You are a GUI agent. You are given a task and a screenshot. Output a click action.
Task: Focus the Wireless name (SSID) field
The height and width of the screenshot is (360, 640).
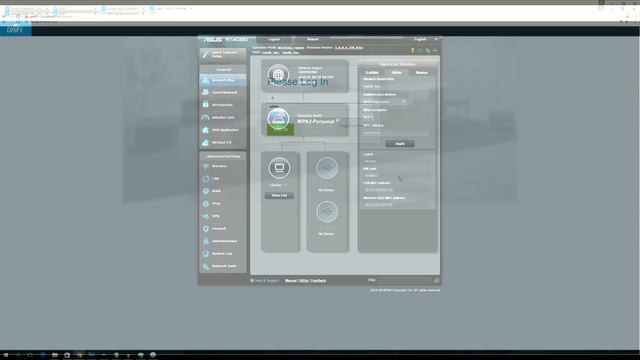click(x=396, y=87)
